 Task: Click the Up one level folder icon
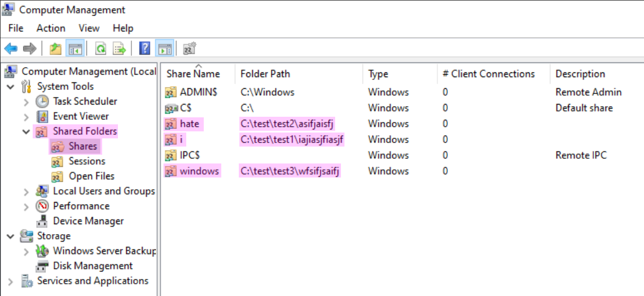(55, 49)
